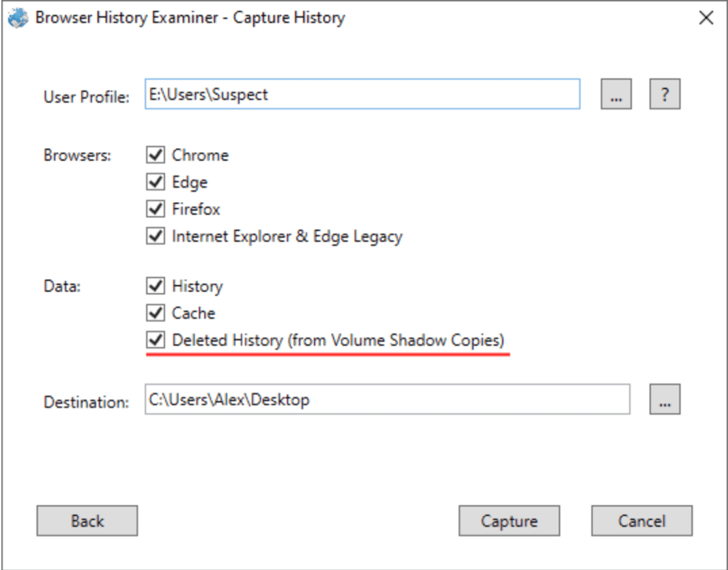Uncheck the History data checkbox
The image size is (728, 570).
tap(156, 286)
